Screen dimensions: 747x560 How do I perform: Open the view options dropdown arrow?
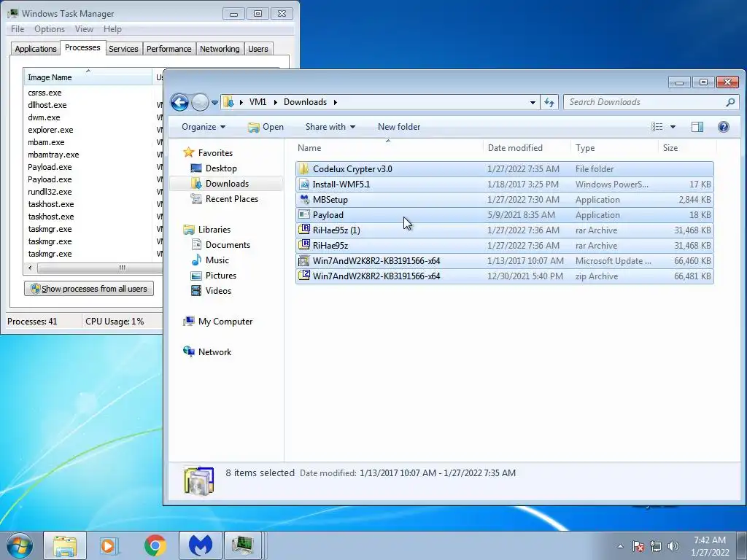click(x=673, y=127)
